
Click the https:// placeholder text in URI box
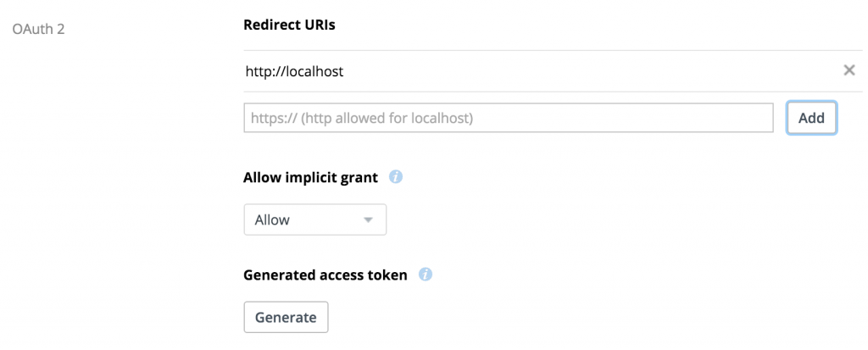[x=361, y=118]
